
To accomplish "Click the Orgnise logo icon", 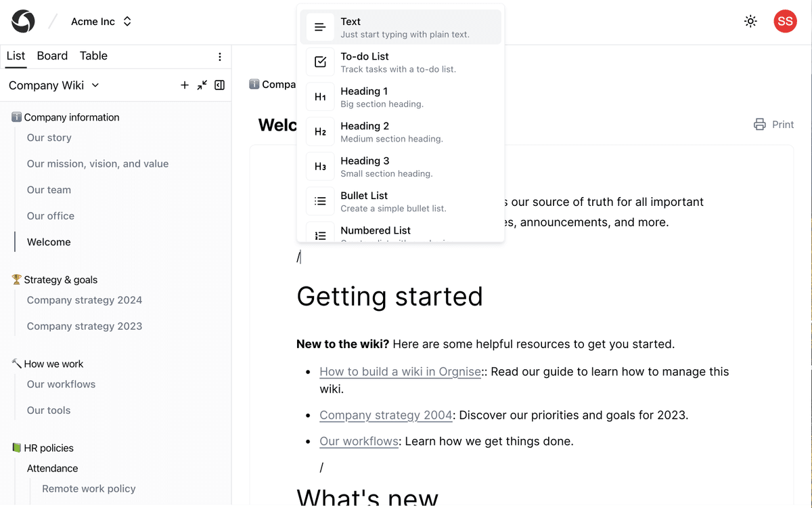I will tap(23, 22).
